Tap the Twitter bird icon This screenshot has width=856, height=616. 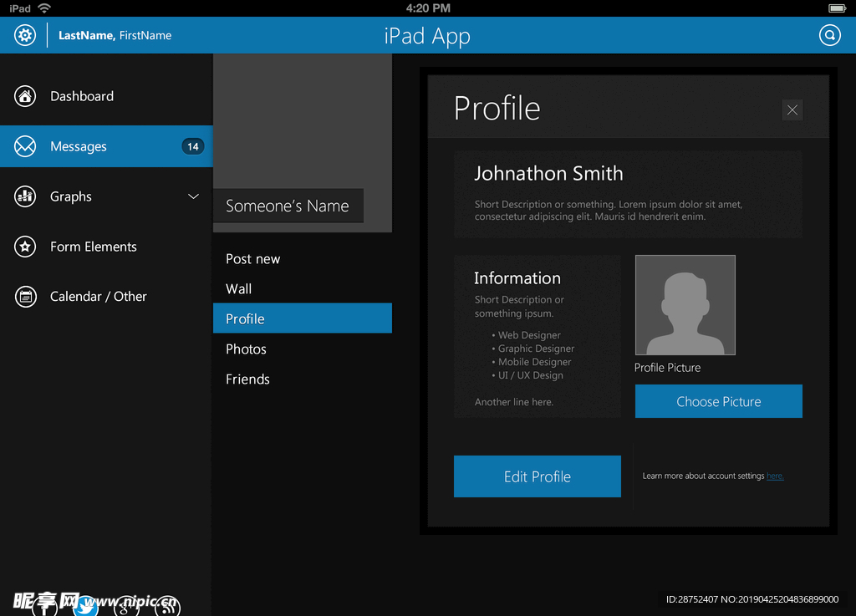click(86, 606)
